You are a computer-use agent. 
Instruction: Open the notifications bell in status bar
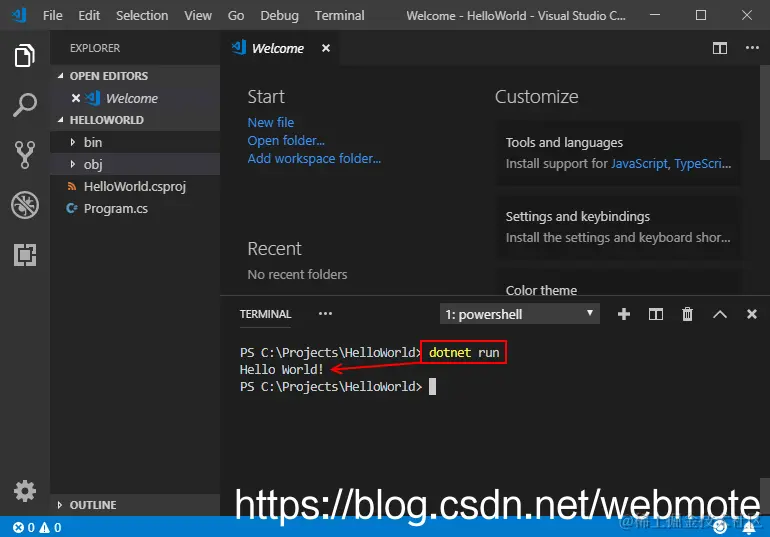[x=749, y=528]
